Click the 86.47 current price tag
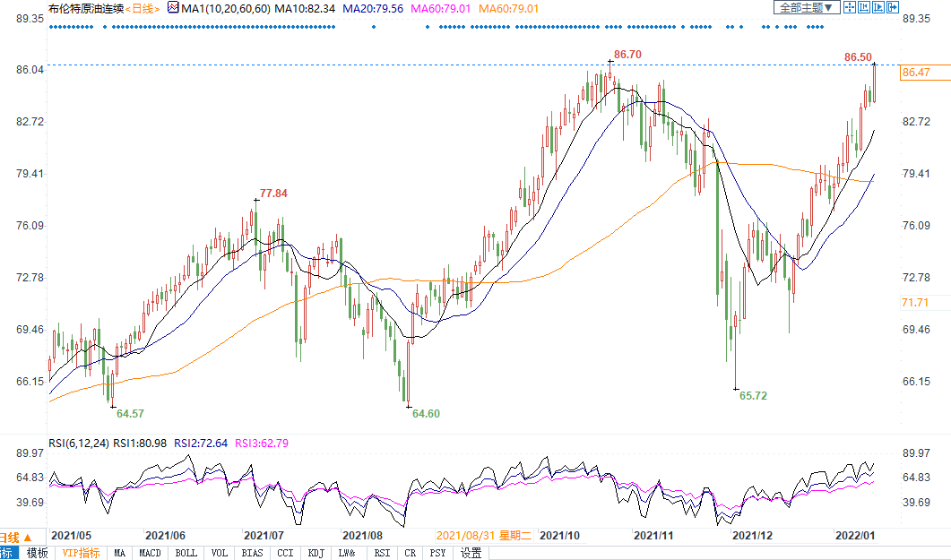 pyautogui.click(x=917, y=72)
